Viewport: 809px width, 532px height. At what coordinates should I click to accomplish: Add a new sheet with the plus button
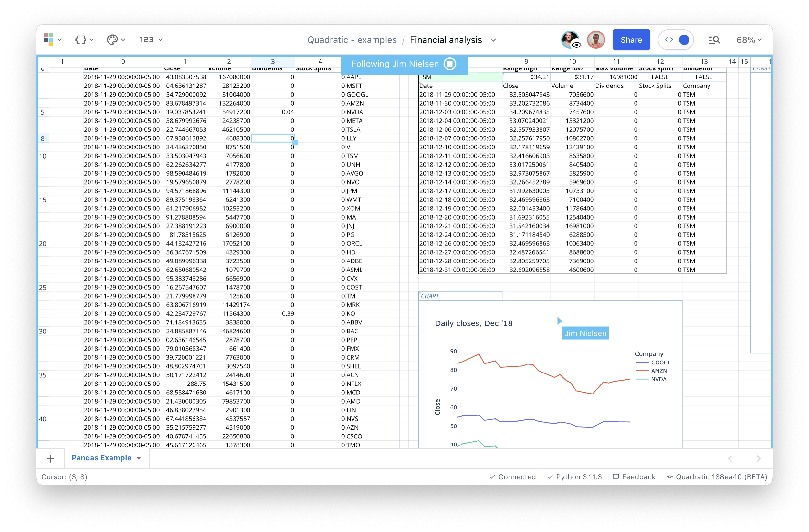pyautogui.click(x=50, y=458)
